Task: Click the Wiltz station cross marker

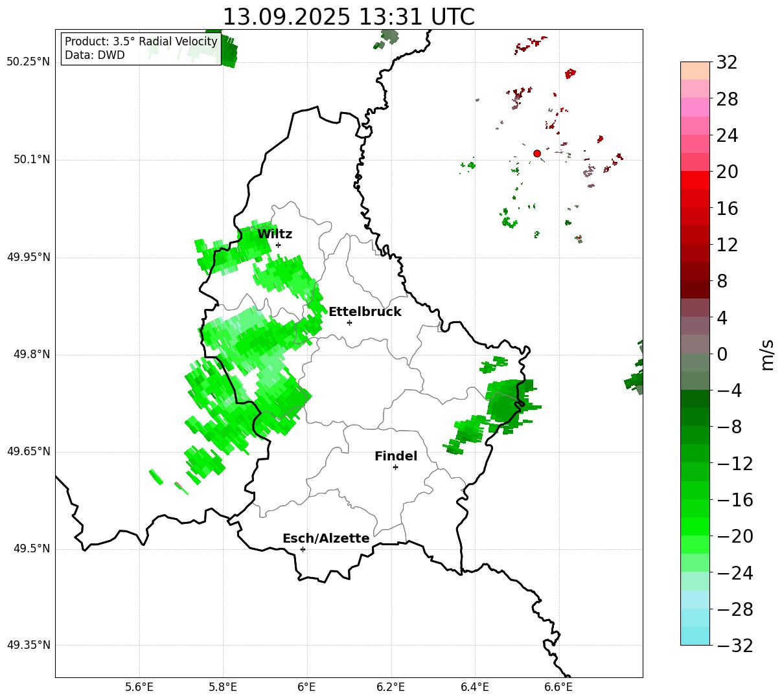Action: pos(278,245)
